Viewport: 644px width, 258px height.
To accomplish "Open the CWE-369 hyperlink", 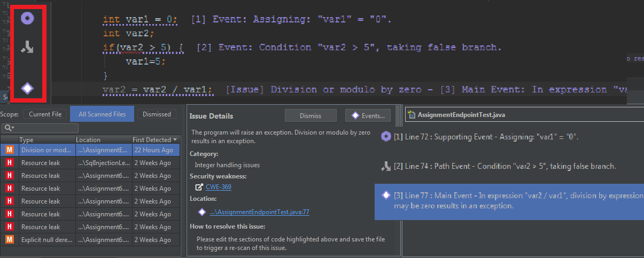I will point(218,187).
